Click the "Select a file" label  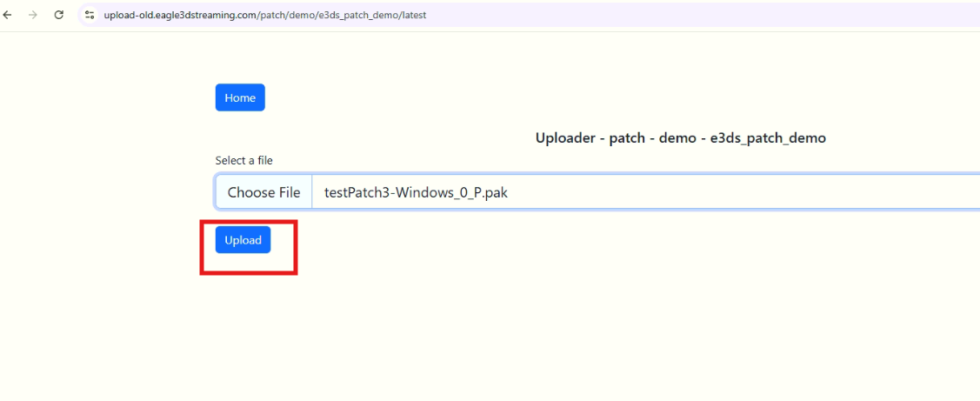tap(244, 160)
